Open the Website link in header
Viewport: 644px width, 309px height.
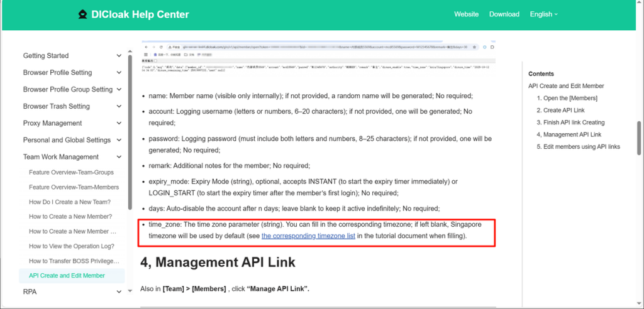pyautogui.click(x=466, y=14)
